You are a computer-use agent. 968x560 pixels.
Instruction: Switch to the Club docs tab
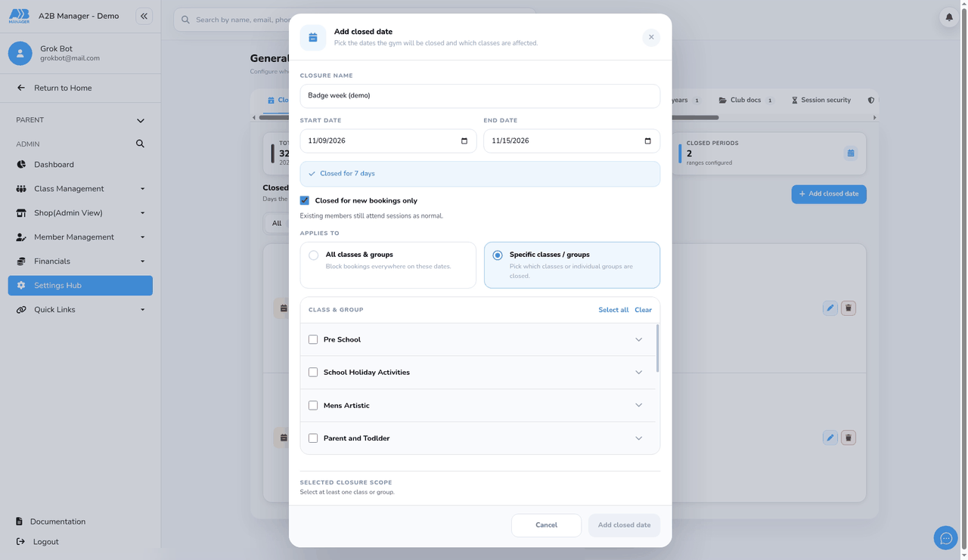pyautogui.click(x=746, y=100)
